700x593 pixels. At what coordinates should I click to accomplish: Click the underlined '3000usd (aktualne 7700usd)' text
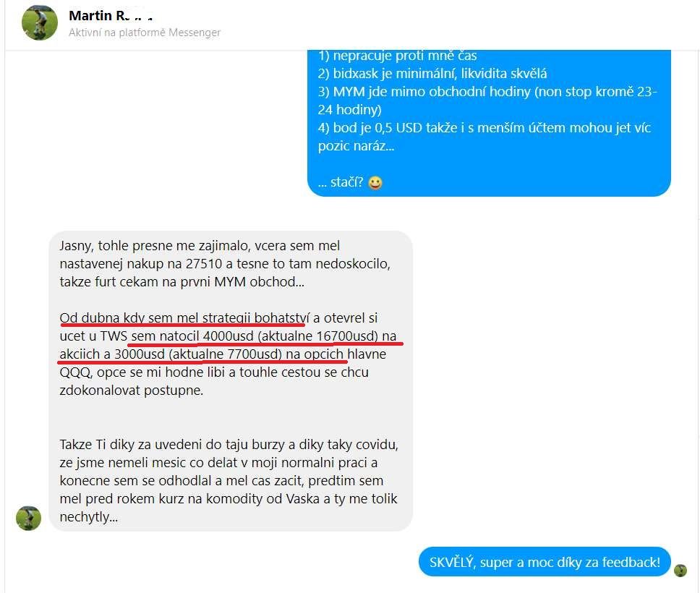(x=198, y=354)
